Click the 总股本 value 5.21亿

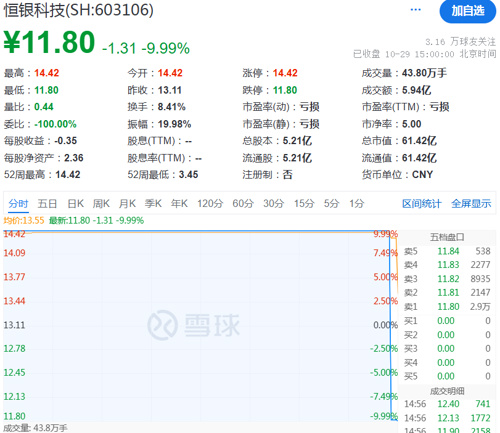[297, 141]
